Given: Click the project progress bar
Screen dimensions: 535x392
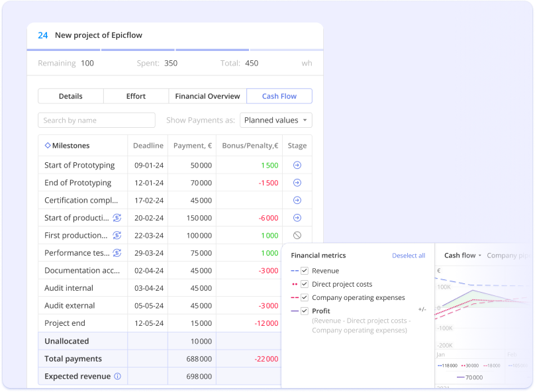Looking at the screenshot, I should [x=175, y=50].
